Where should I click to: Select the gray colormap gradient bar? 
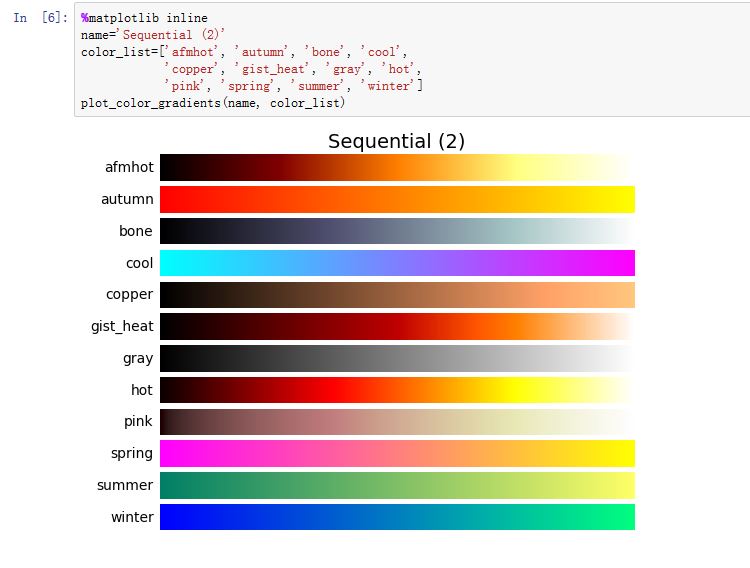click(397, 358)
